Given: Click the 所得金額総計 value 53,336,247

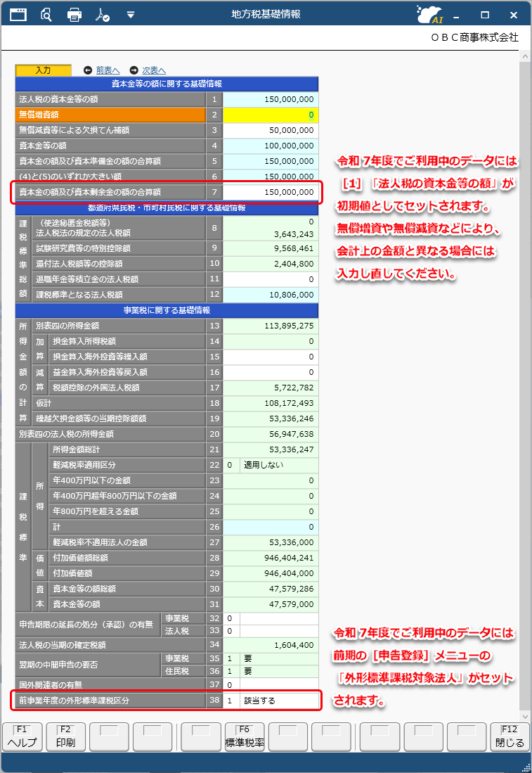Looking at the screenshot, I should click(271, 449).
